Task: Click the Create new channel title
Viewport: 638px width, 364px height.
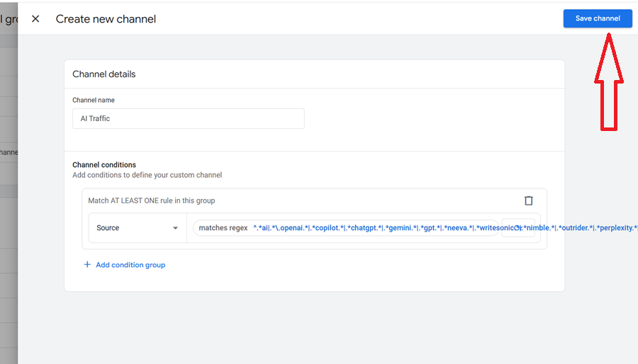Action: [x=106, y=19]
